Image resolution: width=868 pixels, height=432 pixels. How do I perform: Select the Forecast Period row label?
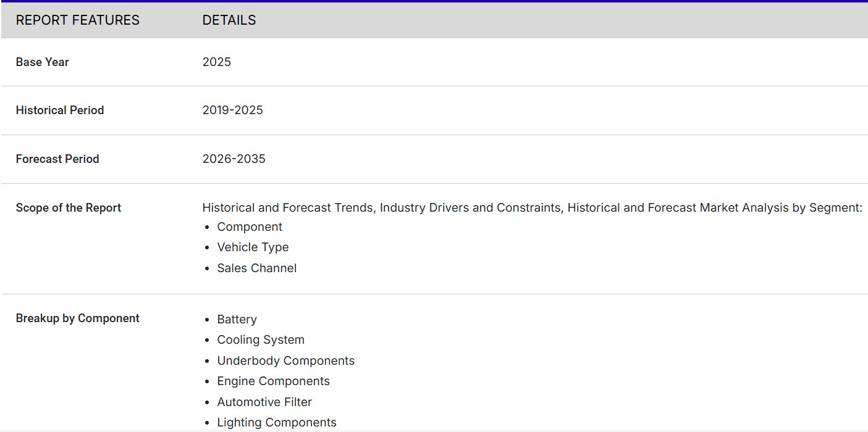click(57, 159)
